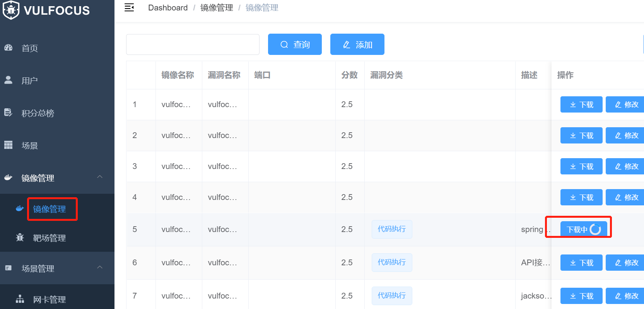This screenshot has width=644, height=309.
Task: Click the 分数 column header
Action: click(x=349, y=75)
